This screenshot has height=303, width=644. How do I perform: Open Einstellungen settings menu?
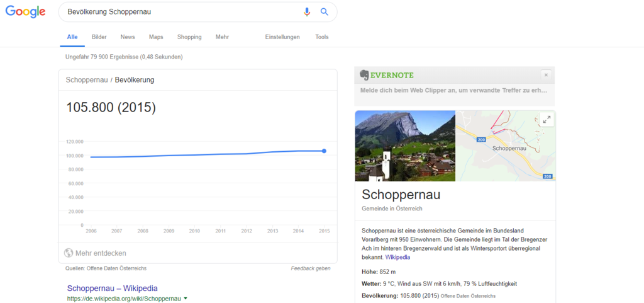(282, 37)
